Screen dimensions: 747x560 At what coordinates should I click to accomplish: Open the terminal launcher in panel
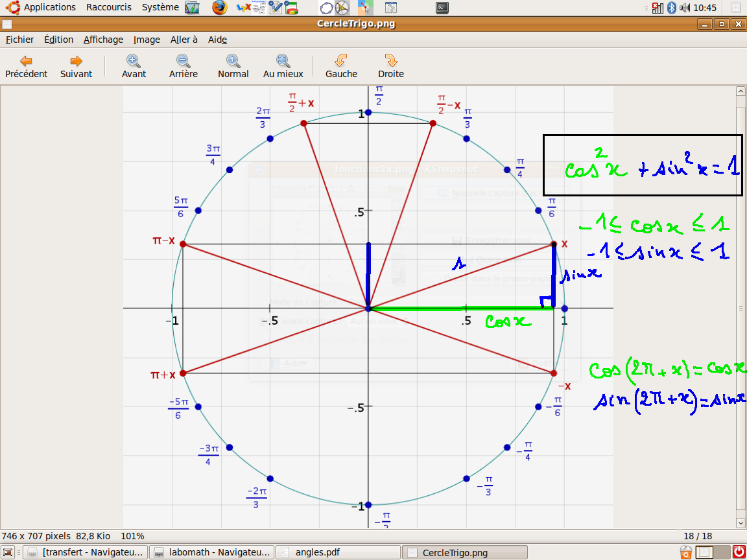pyautogui.click(x=442, y=8)
